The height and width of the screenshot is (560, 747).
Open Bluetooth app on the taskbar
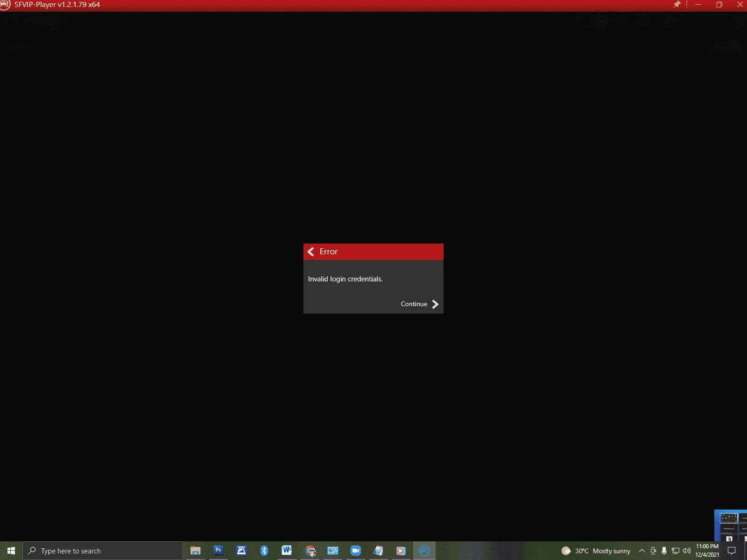pyautogui.click(x=264, y=551)
